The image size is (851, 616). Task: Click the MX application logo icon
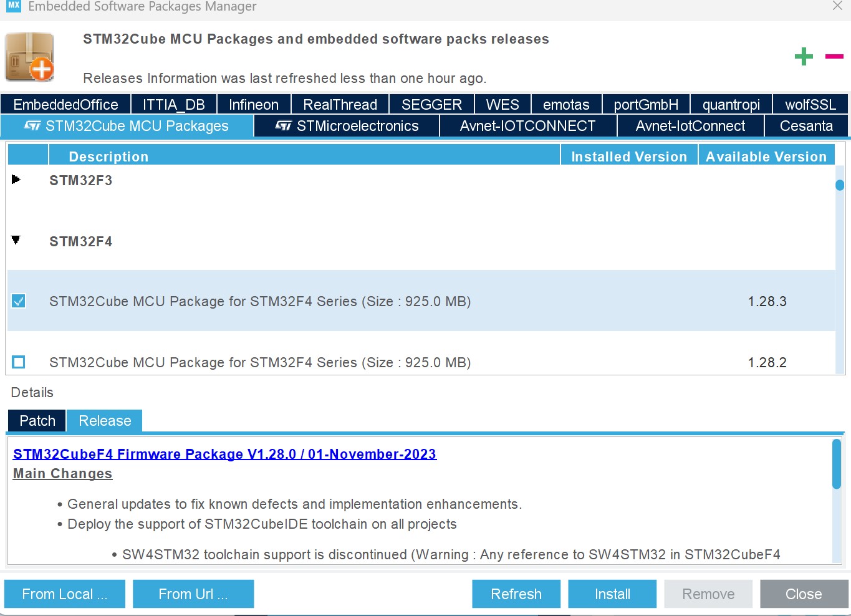point(14,6)
